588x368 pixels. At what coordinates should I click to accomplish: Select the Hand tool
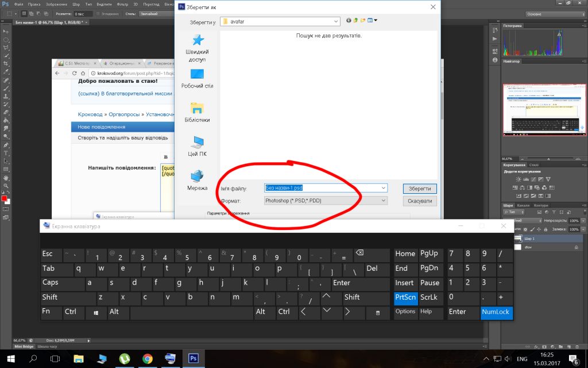6,178
